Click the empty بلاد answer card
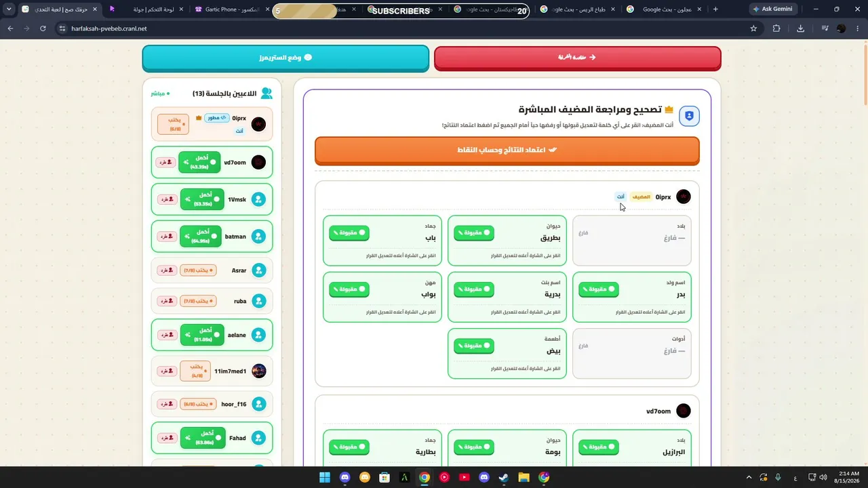The image size is (868, 488). pos(632,241)
